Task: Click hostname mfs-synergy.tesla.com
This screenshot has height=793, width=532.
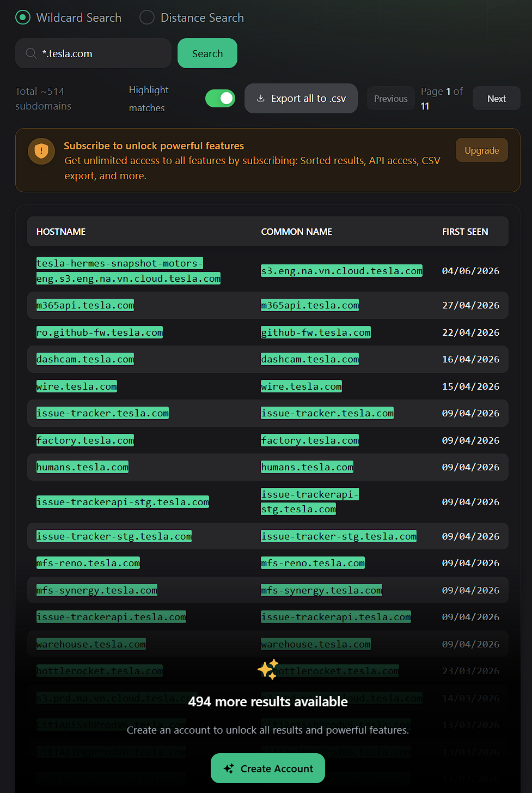Action: pyautogui.click(x=97, y=590)
